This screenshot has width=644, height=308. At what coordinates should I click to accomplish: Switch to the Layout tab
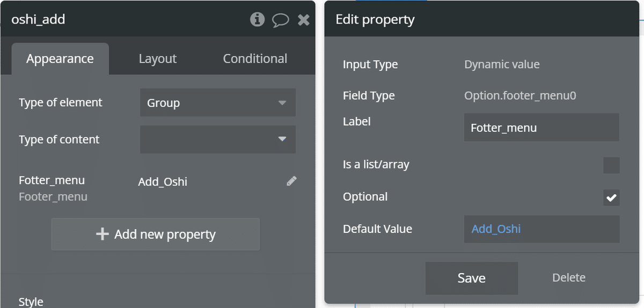click(157, 58)
